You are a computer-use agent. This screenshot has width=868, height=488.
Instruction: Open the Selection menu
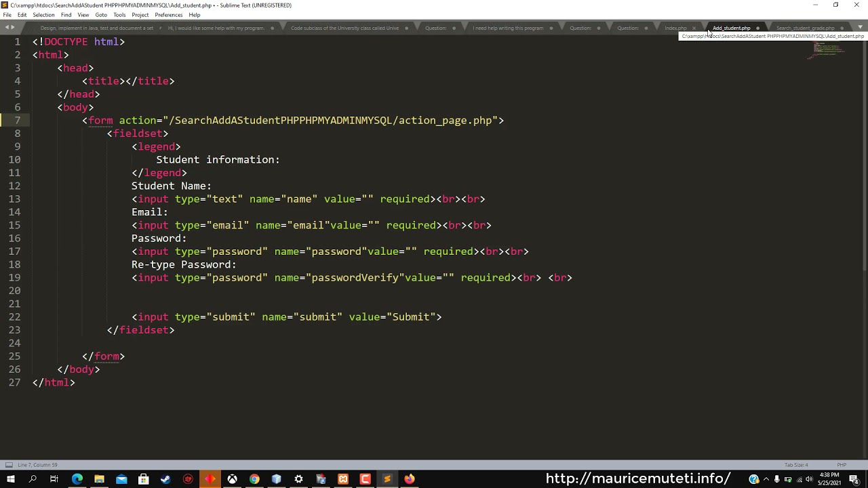click(x=43, y=15)
